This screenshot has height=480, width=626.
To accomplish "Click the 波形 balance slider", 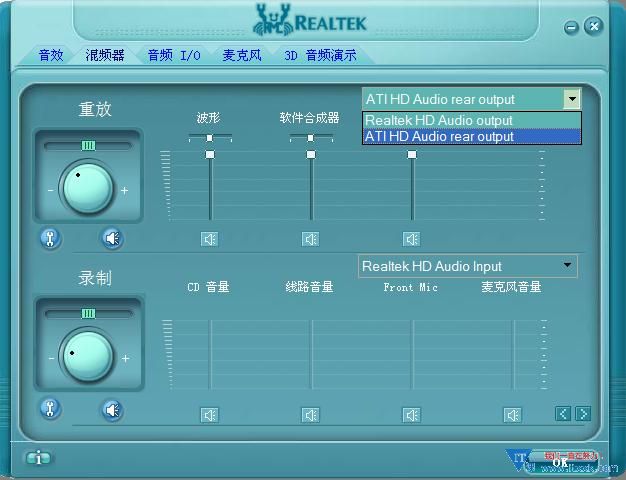I will (210, 138).
